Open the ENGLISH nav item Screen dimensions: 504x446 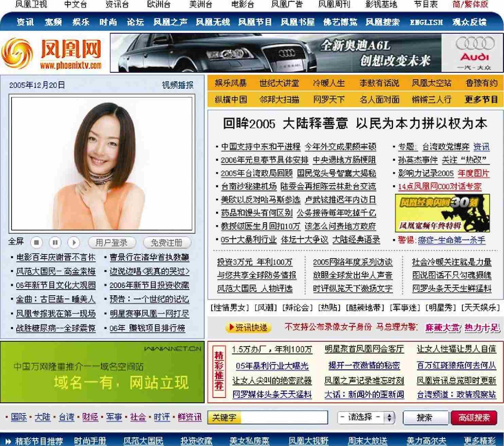click(426, 22)
